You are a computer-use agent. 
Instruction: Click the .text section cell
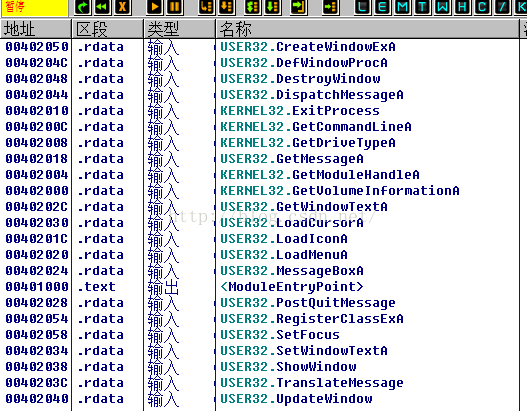[x=96, y=287]
